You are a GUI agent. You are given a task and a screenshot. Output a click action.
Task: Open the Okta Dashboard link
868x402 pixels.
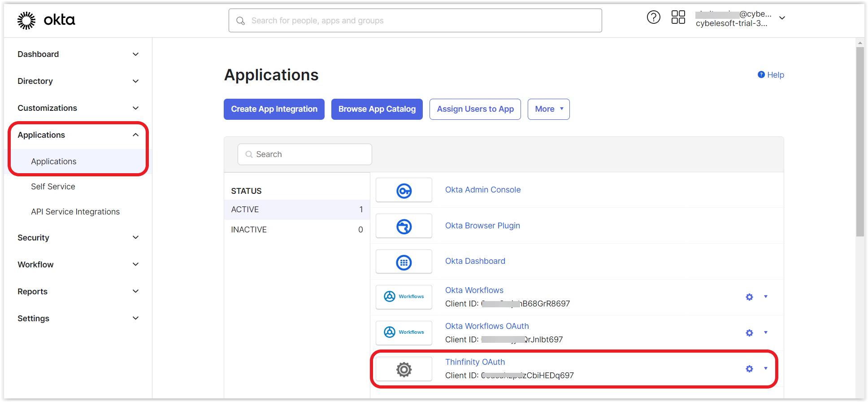[475, 261]
